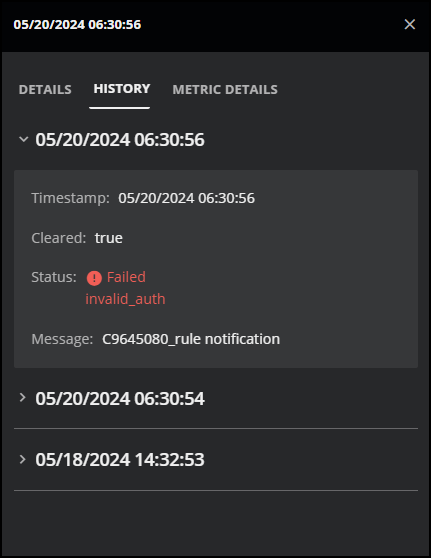Switch to the Details tab
The image size is (431, 558).
[x=45, y=89]
